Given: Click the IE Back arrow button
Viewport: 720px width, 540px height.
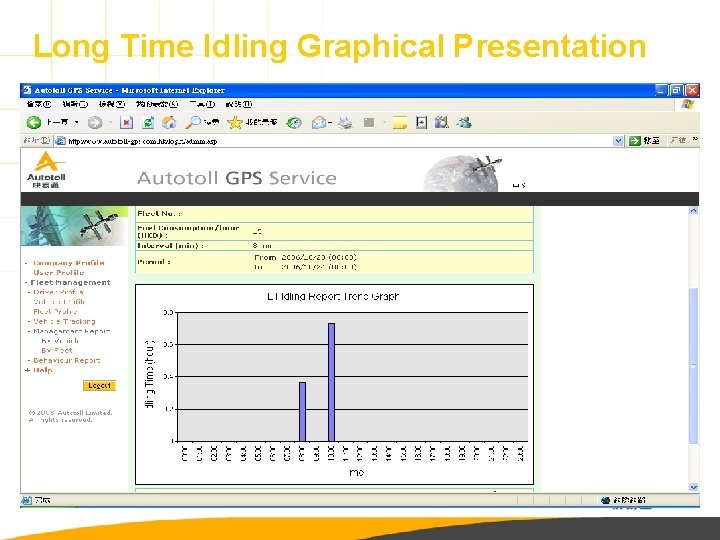Looking at the screenshot, I should point(34,122).
